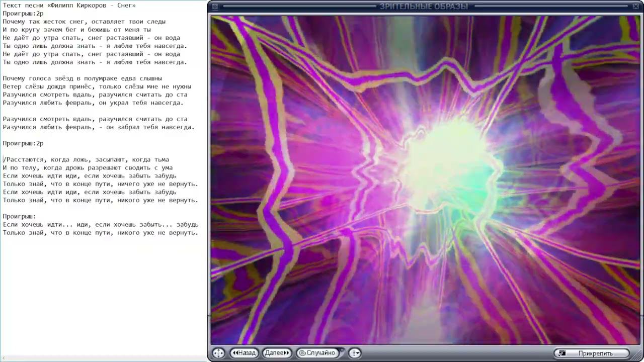Click the Зрительные образы title bar
This screenshot has height=362, width=644.
point(424,7)
